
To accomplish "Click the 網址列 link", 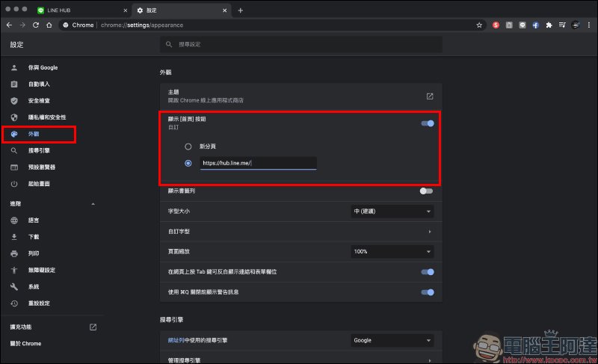I will point(176,340).
